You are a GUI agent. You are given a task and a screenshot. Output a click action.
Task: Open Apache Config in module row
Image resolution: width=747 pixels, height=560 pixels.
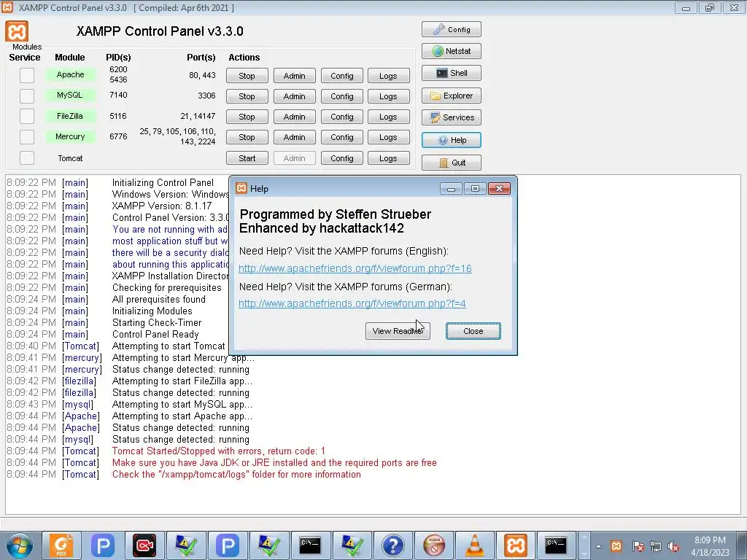tap(341, 76)
